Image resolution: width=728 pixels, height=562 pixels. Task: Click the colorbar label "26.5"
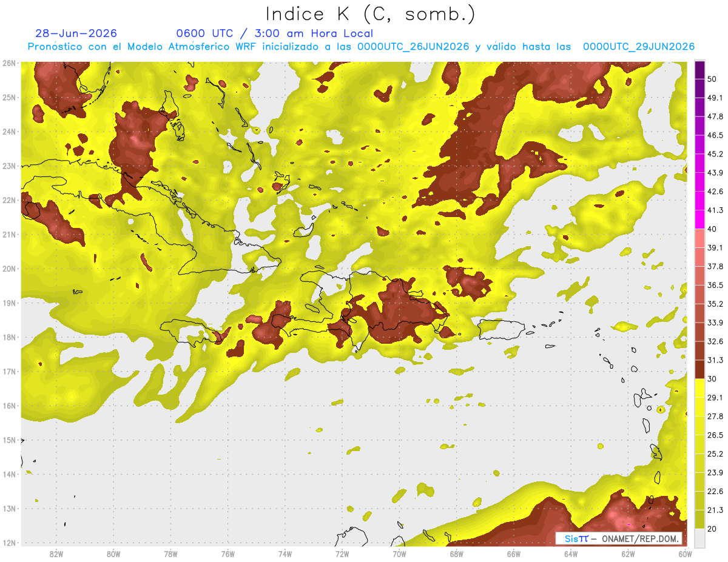[x=715, y=435]
